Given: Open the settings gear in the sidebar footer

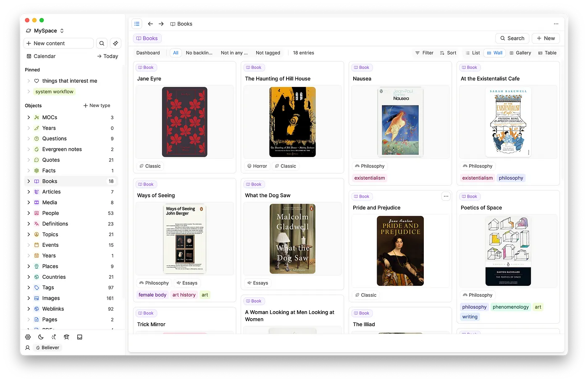Looking at the screenshot, I should tap(28, 337).
